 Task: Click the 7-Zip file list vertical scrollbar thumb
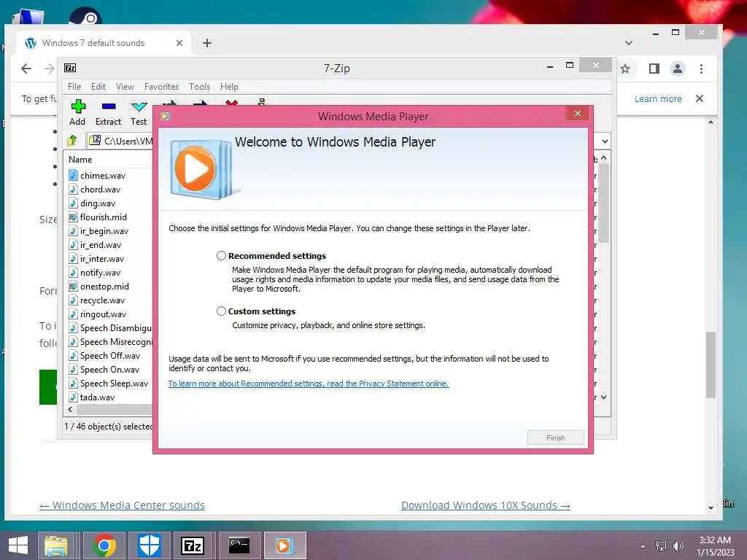603,203
